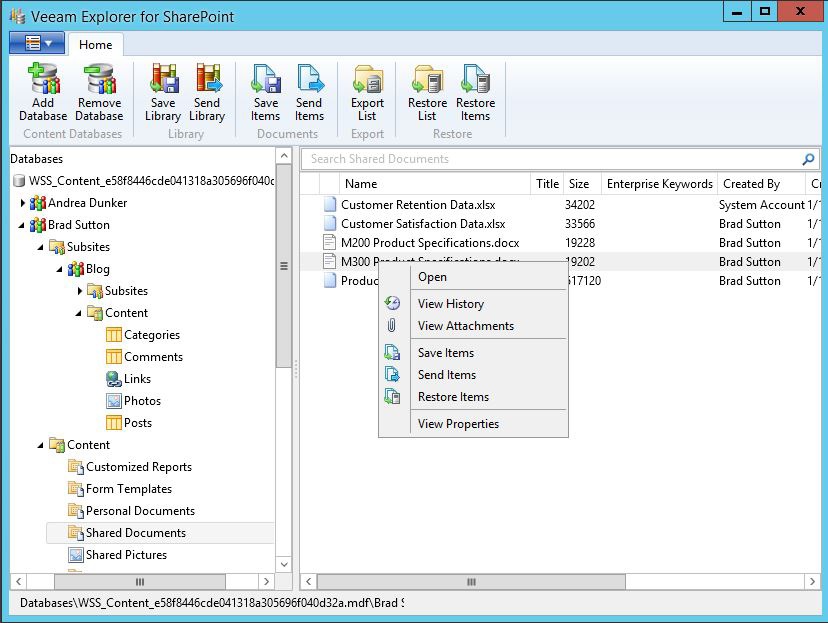The image size is (828, 623).
Task: Click the Send Items icon in context menu
Action: [x=392, y=374]
